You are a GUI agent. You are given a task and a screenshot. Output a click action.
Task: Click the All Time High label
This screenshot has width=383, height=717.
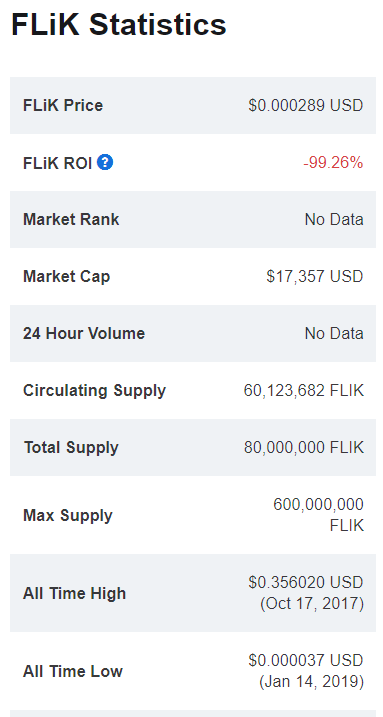(x=74, y=594)
